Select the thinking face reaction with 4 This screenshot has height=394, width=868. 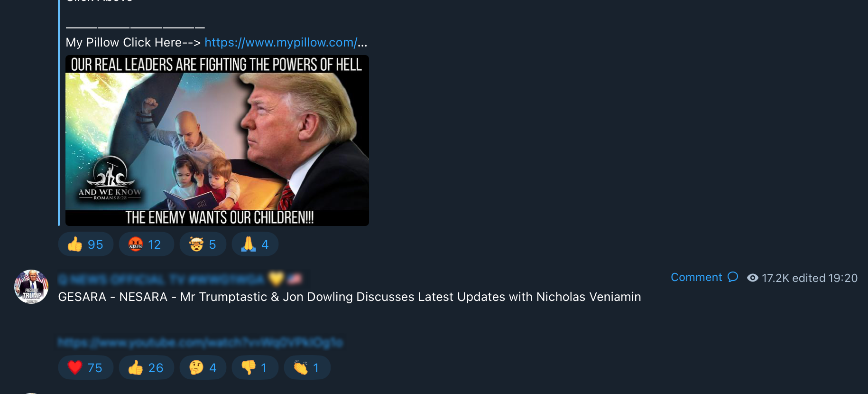(x=203, y=368)
